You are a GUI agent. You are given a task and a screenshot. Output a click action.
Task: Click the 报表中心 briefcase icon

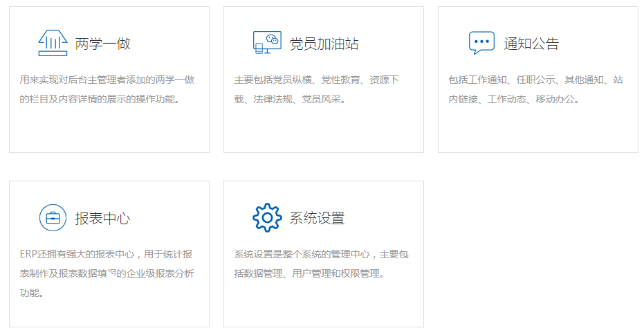pyautogui.click(x=53, y=218)
